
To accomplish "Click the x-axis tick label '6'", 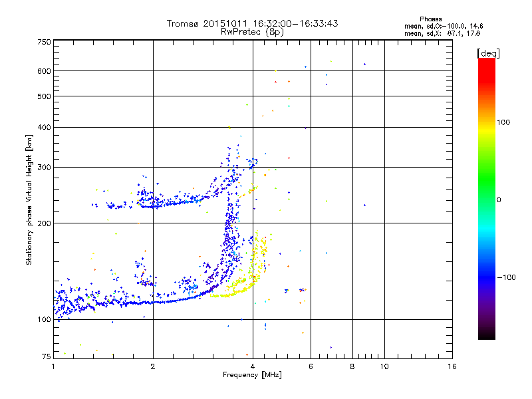I will point(311,366).
